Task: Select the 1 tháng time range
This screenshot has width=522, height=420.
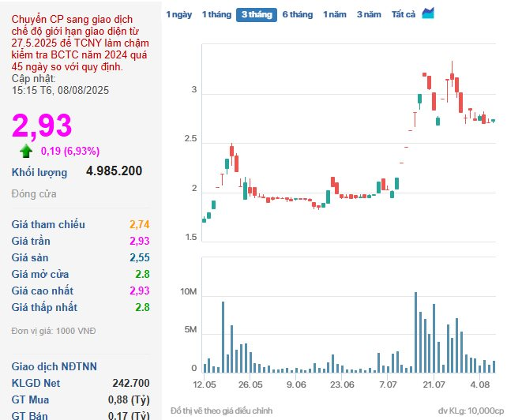Action: click(215, 14)
